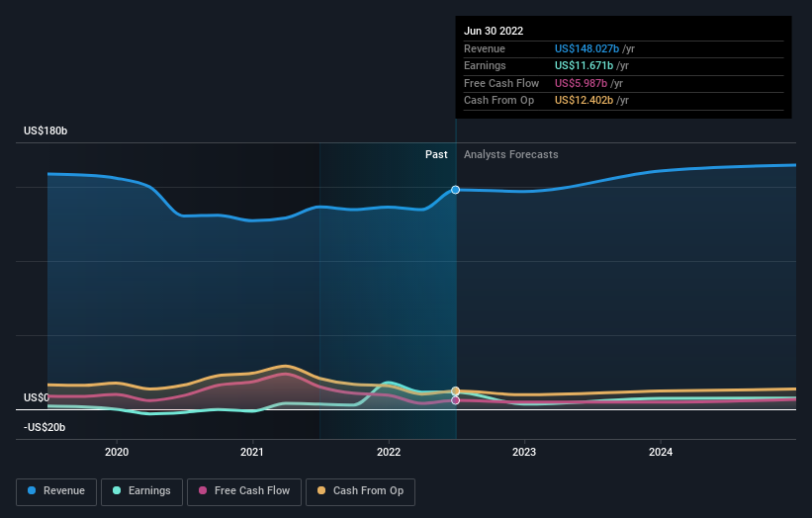Click the Free Cash Flow label in the tooltip
The image size is (812, 518).
pyautogui.click(x=501, y=83)
